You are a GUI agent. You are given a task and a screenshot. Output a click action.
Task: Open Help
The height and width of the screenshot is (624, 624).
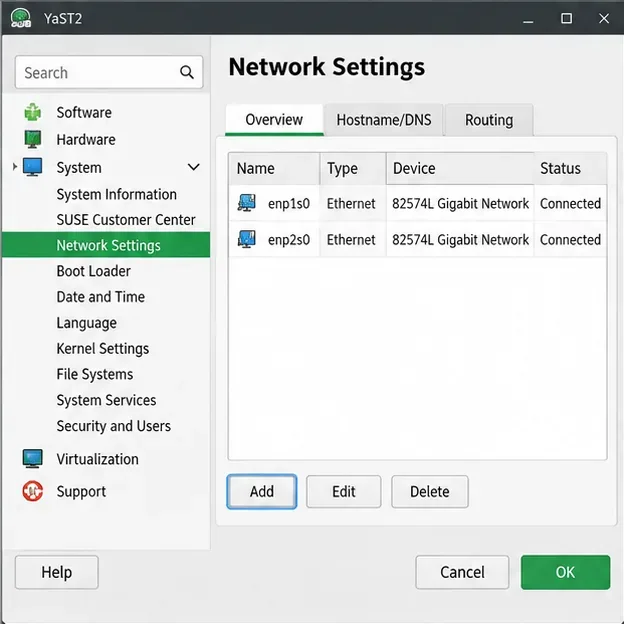(x=57, y=572)
